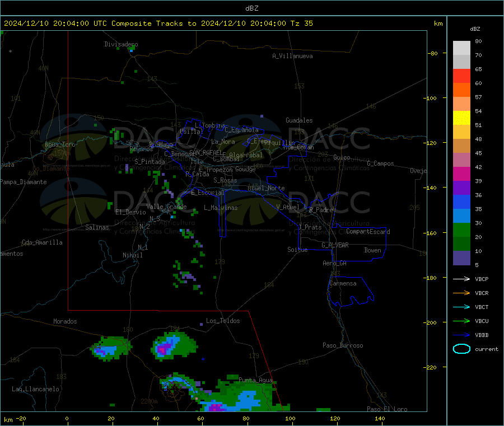Click the Aero_GA place label
The image size is (504, 426).
335,263
